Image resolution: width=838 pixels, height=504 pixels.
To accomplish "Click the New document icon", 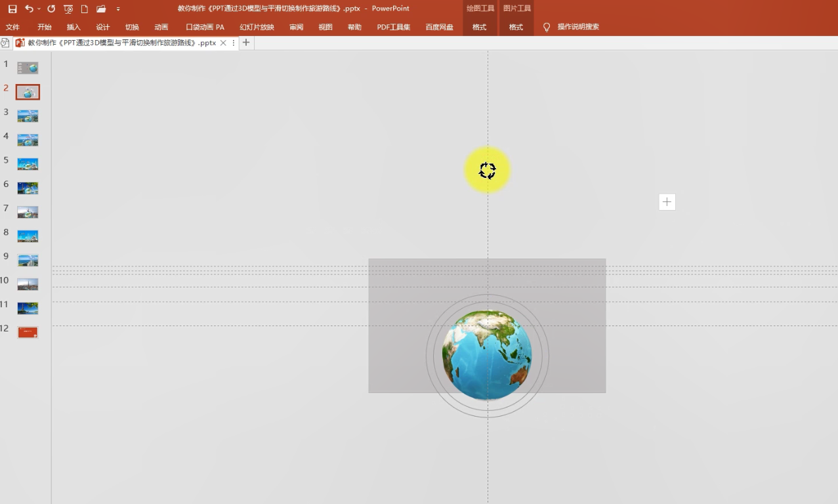I will click(x=84, y=9).
